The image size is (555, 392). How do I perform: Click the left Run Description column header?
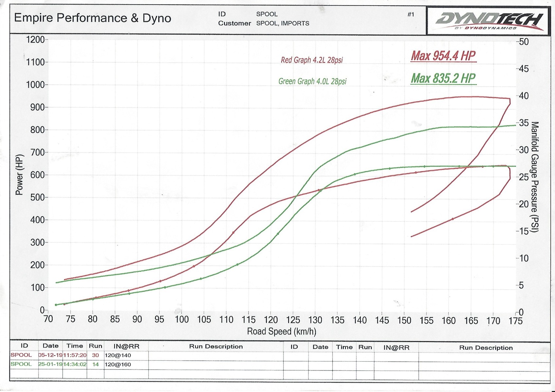coord(216,347)
